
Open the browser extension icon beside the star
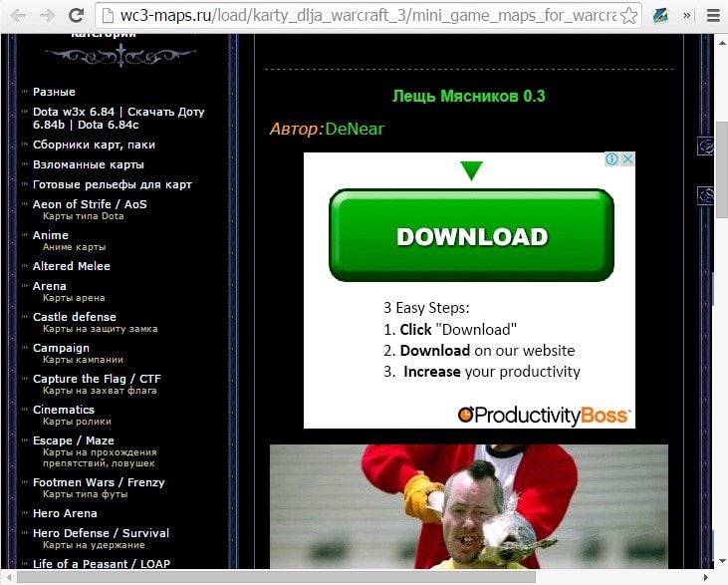(x=659, y=16)
